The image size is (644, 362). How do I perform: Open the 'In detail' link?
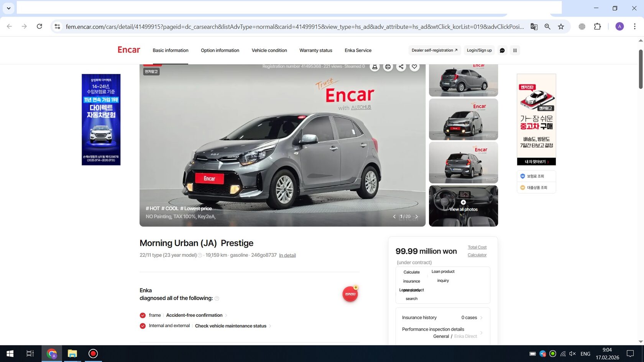pos(287,256)
